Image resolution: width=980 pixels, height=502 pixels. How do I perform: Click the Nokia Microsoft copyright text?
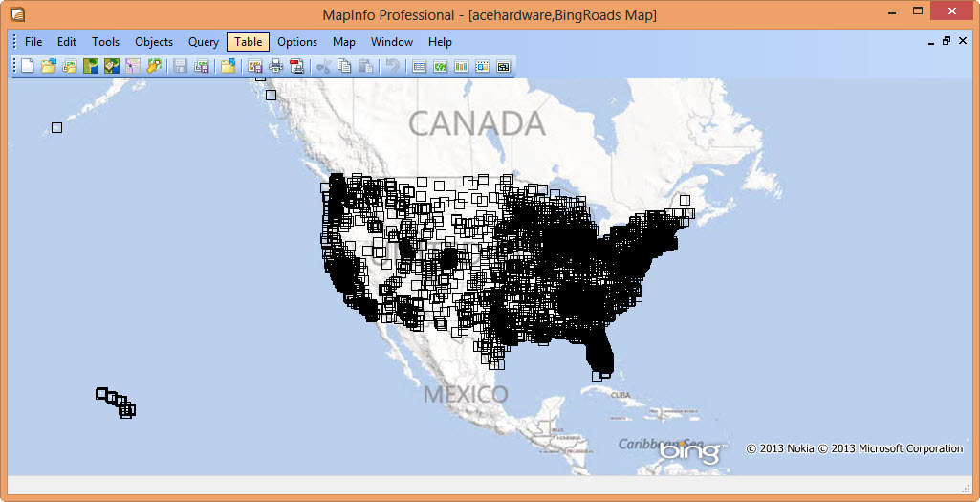[x=855, y=448]
